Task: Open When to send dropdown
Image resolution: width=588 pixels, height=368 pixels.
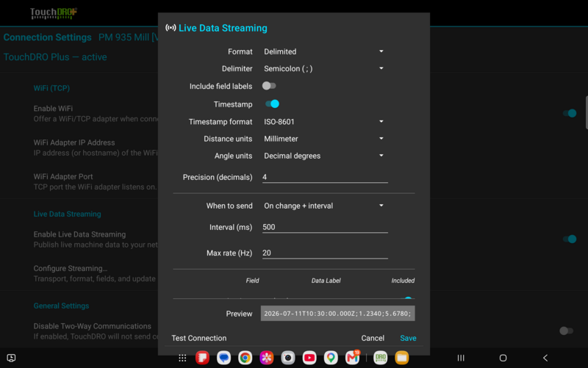Action: (324, 206)
